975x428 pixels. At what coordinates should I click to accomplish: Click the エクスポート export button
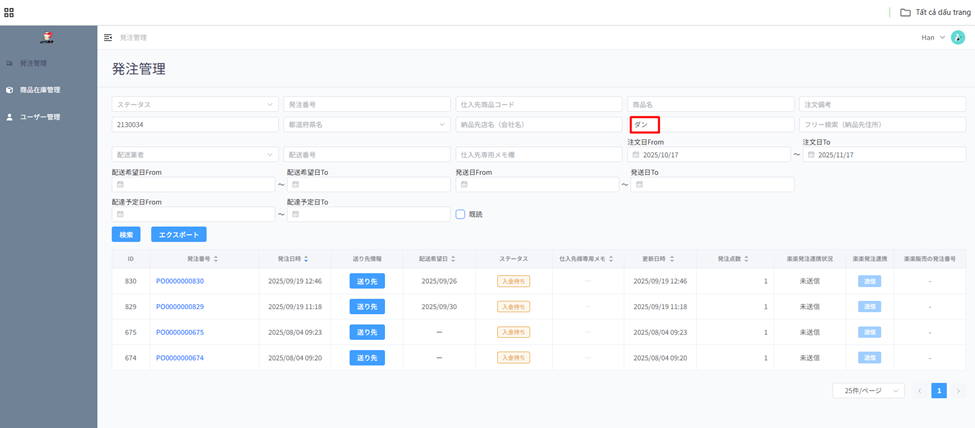click(x=179, y=234)
